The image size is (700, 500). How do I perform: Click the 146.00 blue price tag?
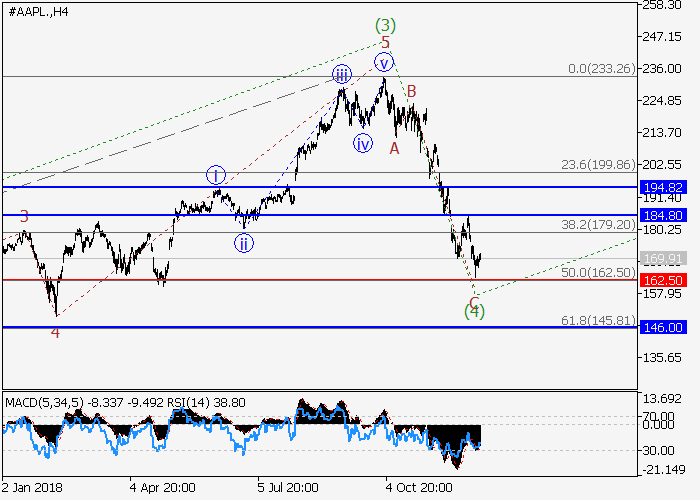(665, 327)
